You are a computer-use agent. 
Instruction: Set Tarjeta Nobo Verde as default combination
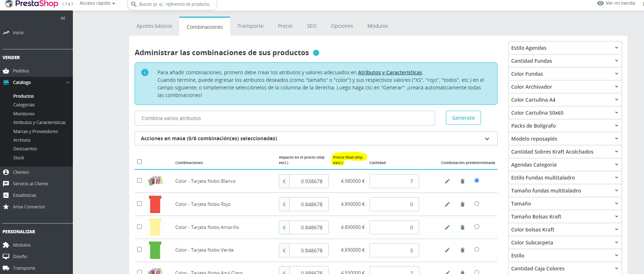pos(477,249)
